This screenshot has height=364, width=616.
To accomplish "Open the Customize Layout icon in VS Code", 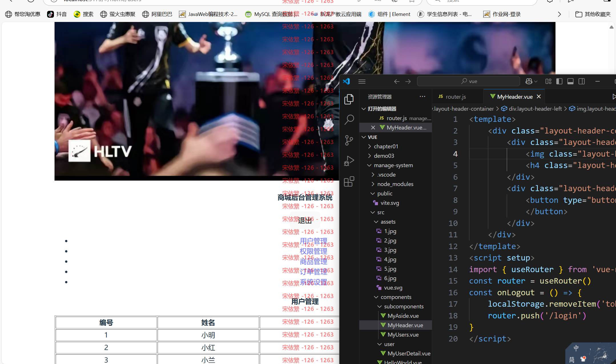I will [x=548, y=81].
